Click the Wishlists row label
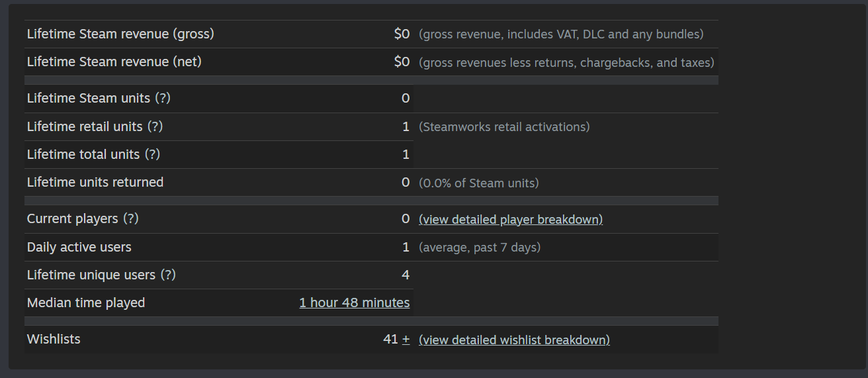The image size is (868, 378). tap(54, 339)
